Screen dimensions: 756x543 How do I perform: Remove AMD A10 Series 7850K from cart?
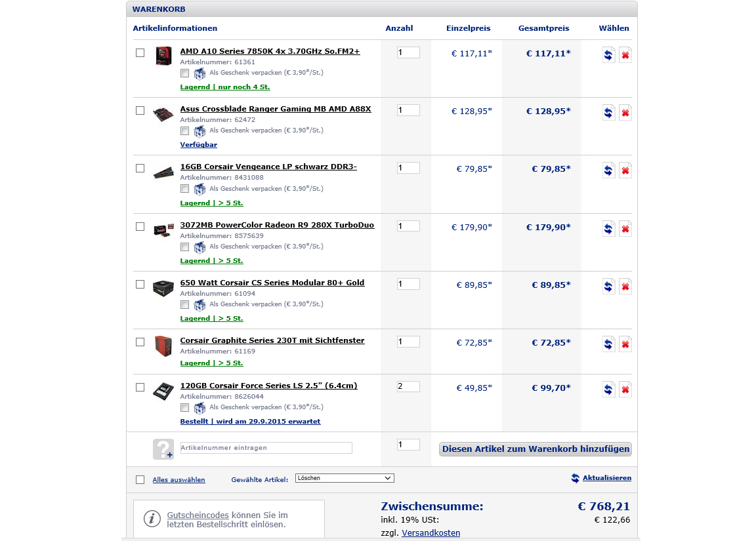click(625, 55)
